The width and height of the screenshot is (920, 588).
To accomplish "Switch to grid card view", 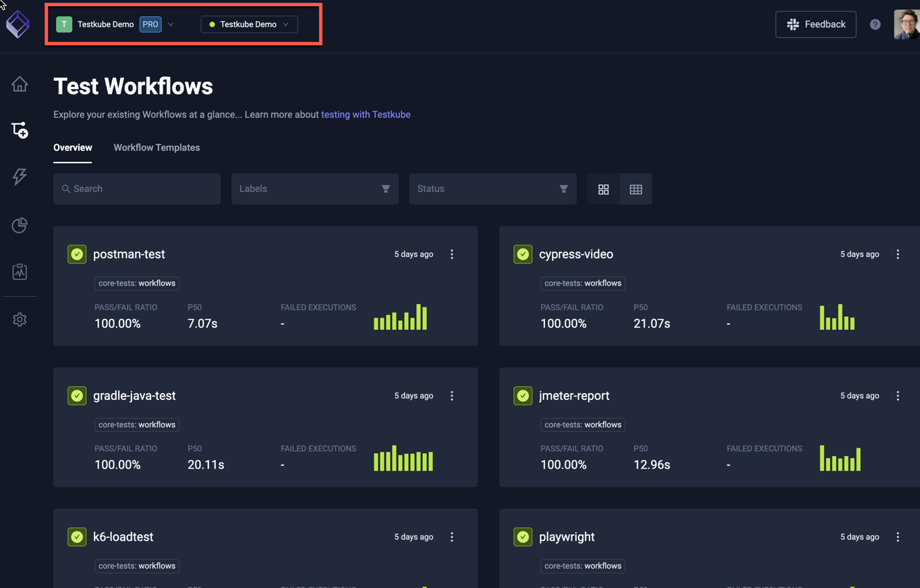I will pyautogui.click(x=604, y=189).
